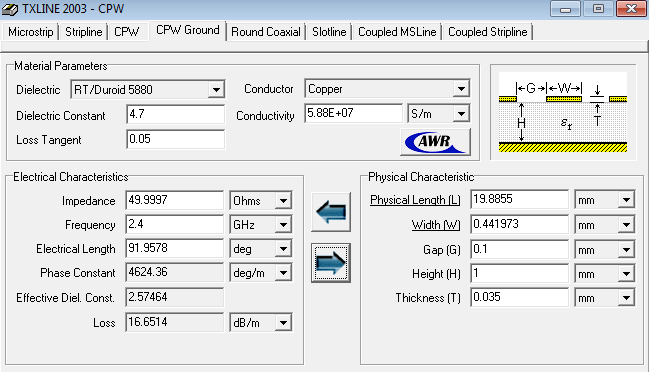Viewport: 649px width, 372px height.
Task: Open the Impedance Ohms unit dropdown
Action: [x=283, y=201]
